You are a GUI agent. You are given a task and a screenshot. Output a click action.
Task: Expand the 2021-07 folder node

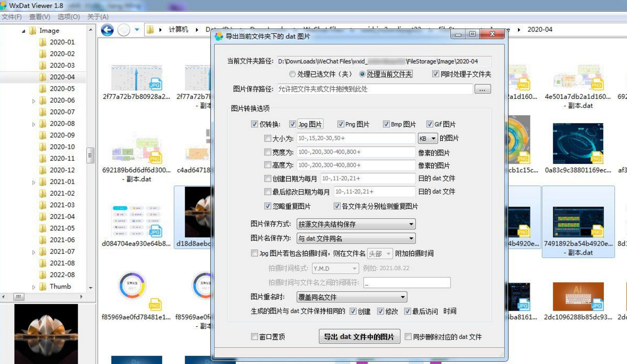coord(34,252)
